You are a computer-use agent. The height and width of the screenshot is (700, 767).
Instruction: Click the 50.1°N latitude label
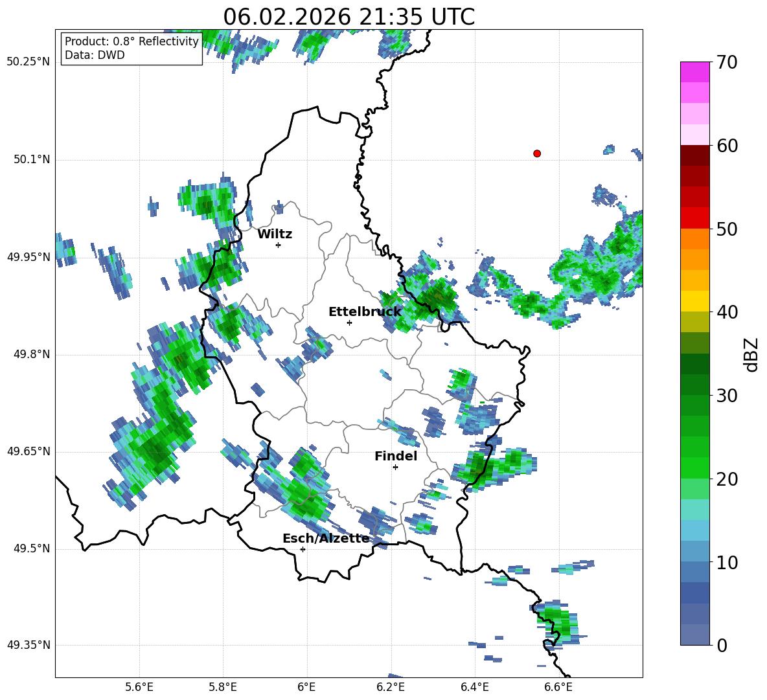click(x=32, y=159)
